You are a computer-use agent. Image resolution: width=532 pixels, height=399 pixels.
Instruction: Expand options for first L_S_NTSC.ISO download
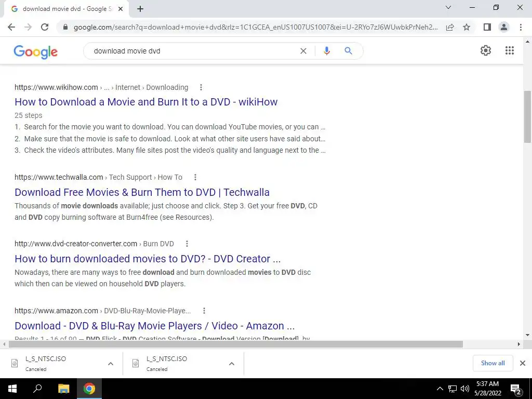(x=111, y=363)
